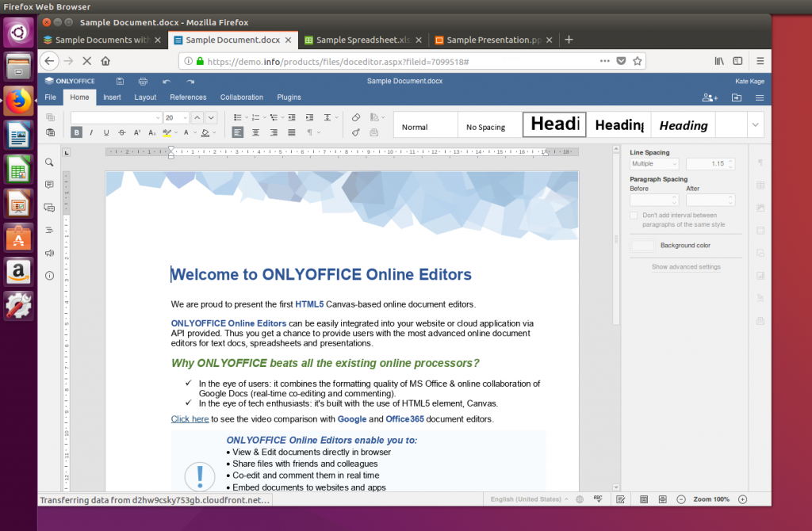Viewport: 812px width, 531px height.
Task: Click the Save icon in ONLYOFFICE header
Action: coord(120,82)
